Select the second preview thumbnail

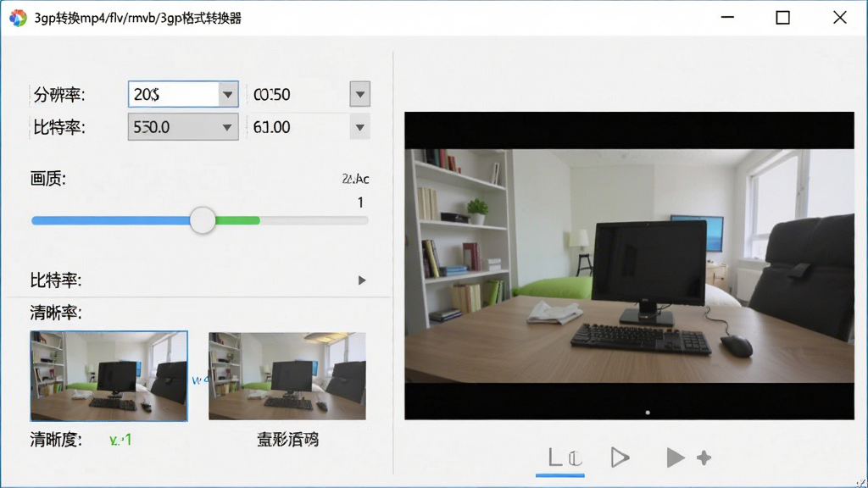tap(287, 376)
